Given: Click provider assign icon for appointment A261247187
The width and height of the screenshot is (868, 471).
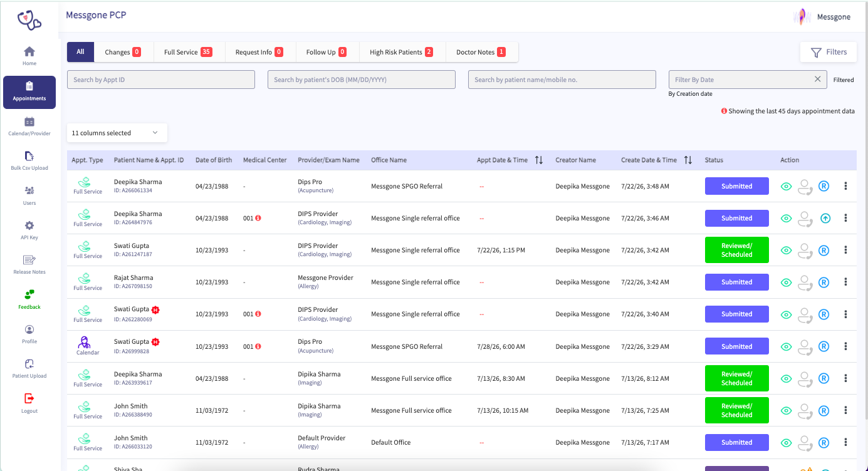Looking at the screenshot, I should point(805,250).
